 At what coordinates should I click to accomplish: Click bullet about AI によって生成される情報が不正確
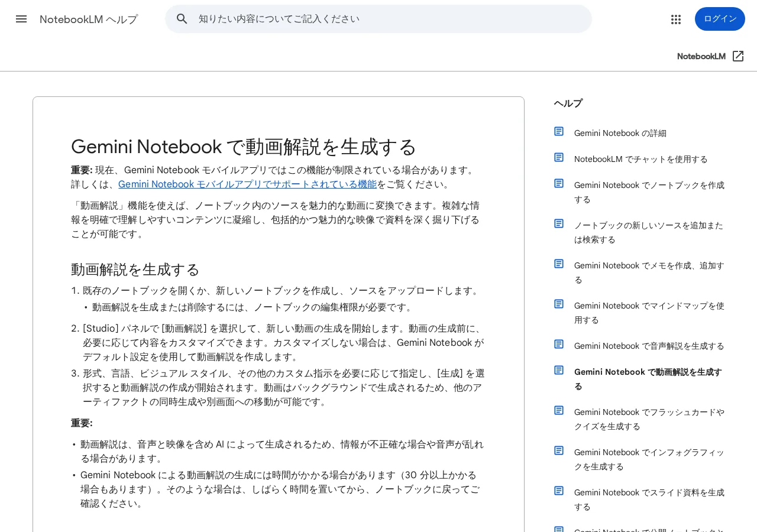pyautogui.click(x=282, y=452)
